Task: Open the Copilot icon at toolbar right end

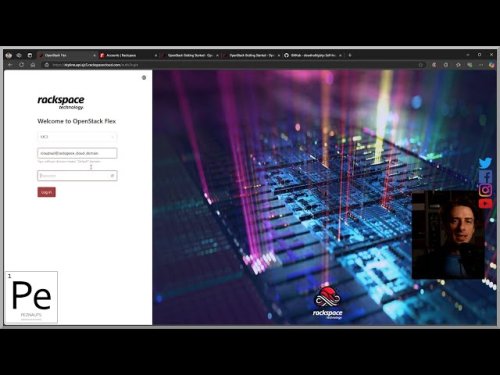Action: [x=492, y=65]
